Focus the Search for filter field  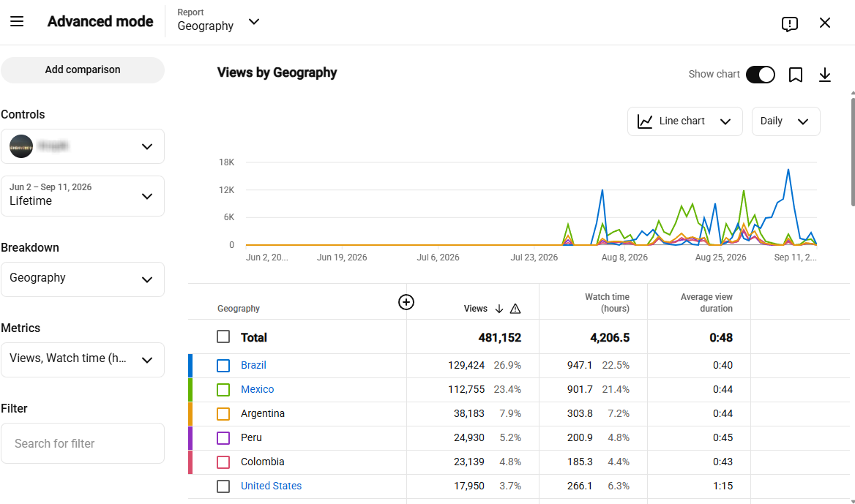(x=82, y=443)
